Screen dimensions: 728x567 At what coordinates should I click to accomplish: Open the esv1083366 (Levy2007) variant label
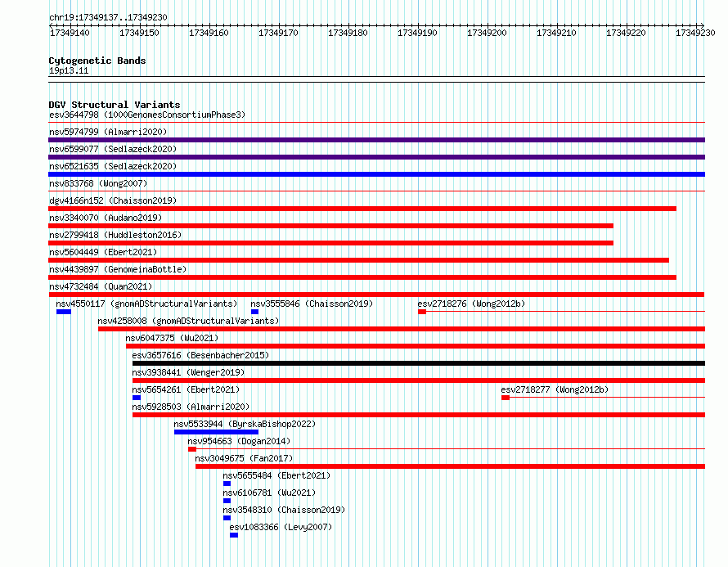coord(281,527)
